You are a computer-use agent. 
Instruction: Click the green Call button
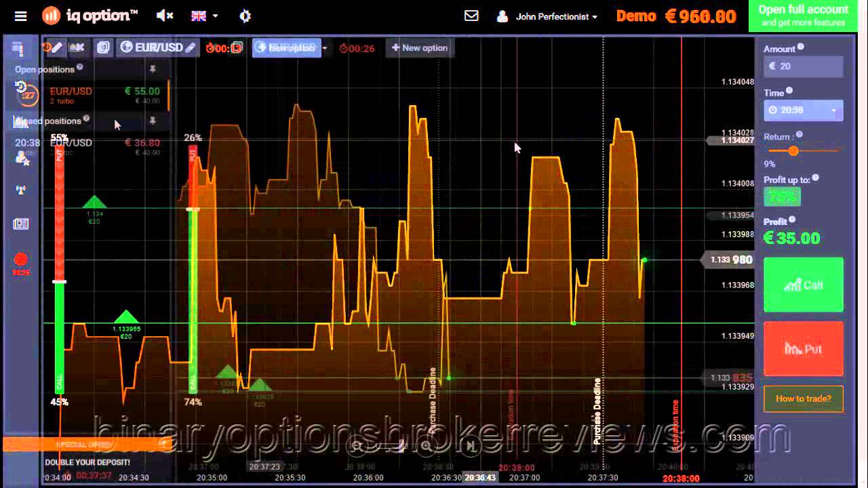click(x=804, y=285)
